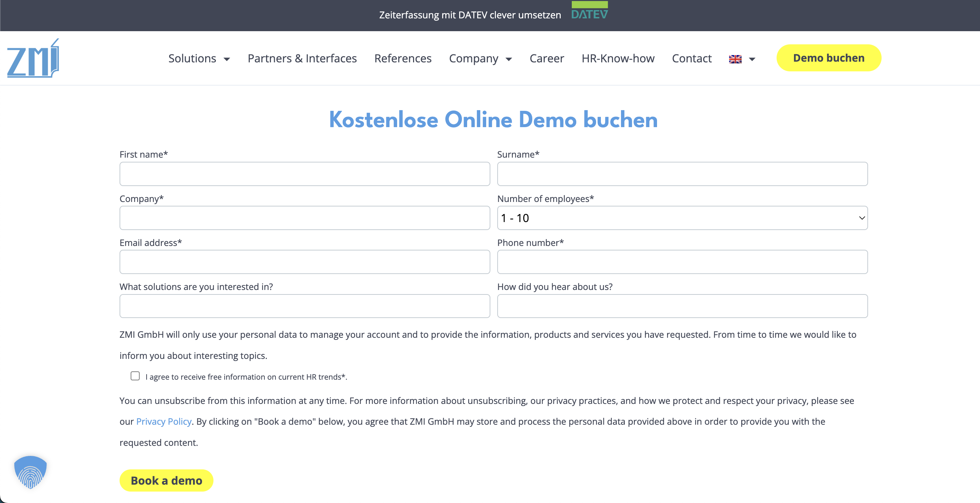Click the Phone number field
Image resolution: width=980 pixels, height=503 pixels.
[x=682, y=262]
